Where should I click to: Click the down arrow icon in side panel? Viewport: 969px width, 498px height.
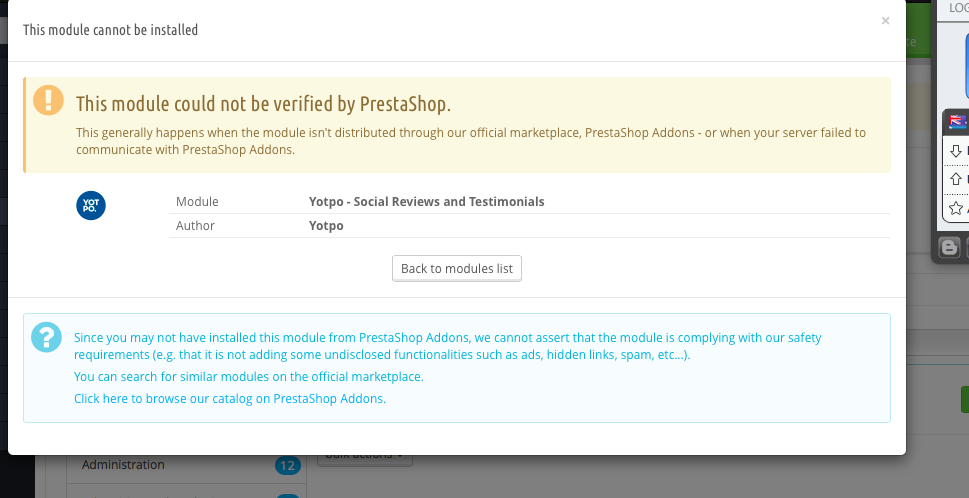(x=956, y=151)
